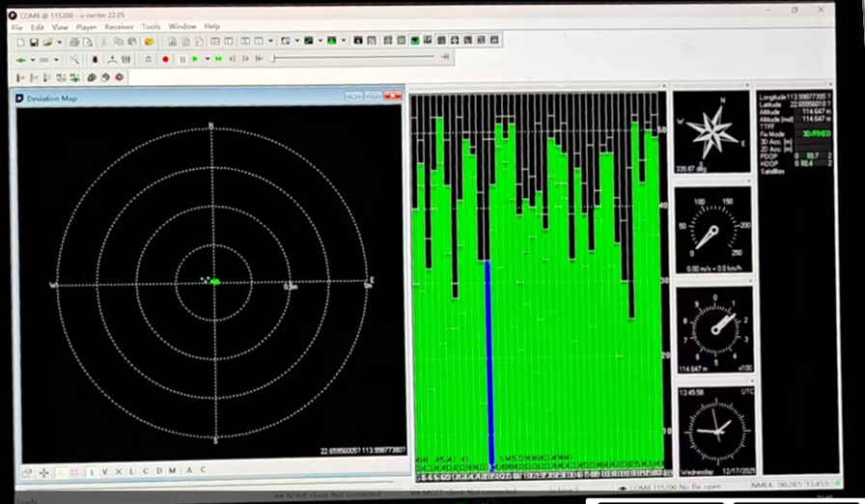Screen dimensions: 865x504
Task: Click the red Record button
Action: [165, 59]
